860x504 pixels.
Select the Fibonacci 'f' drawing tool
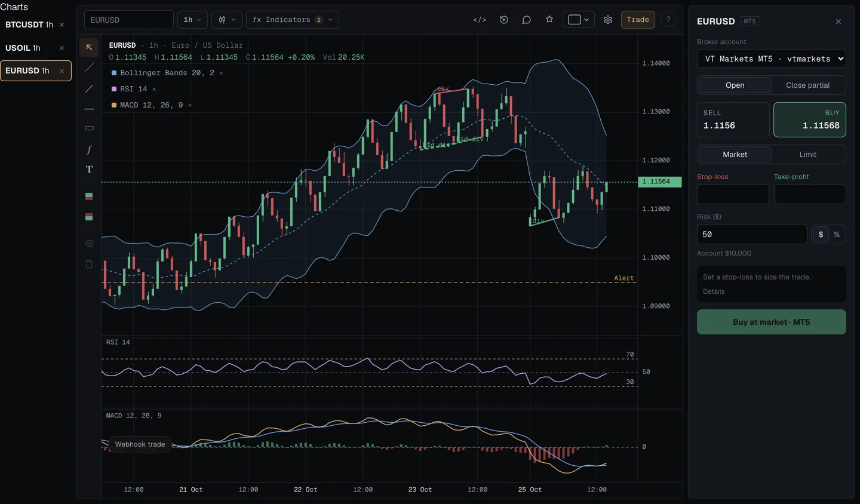pos(89,149)
